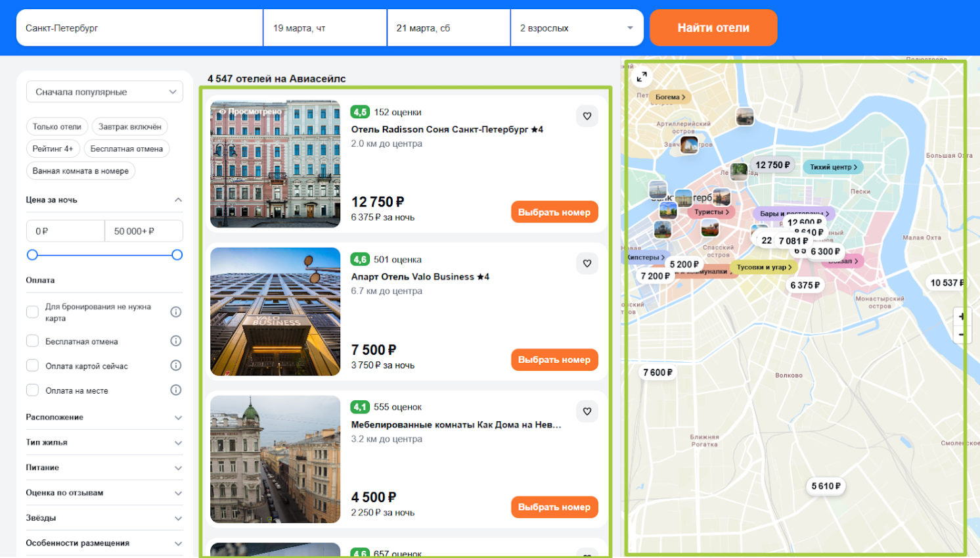
Task: Apply the Рейтинг 4+ quick filter
Action: [53, 149]
